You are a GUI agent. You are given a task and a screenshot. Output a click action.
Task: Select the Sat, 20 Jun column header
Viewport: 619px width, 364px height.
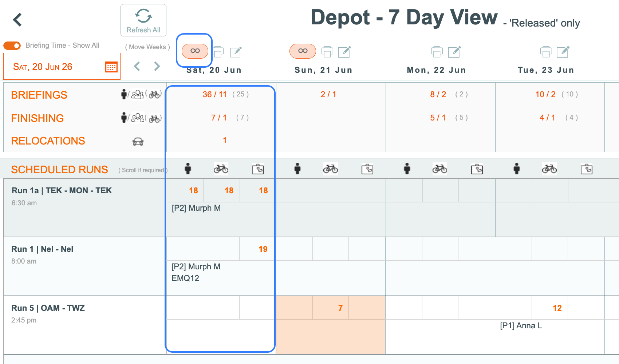coord(214,70)
